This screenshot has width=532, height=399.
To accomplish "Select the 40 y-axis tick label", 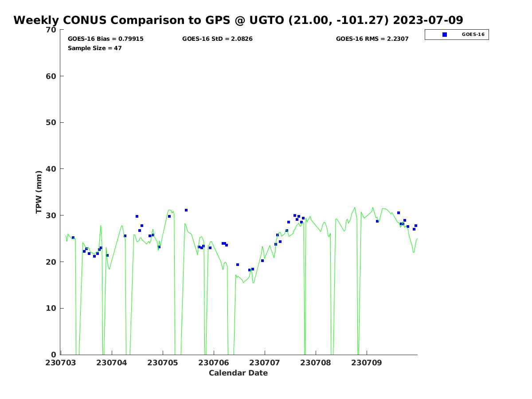I will pyautogui.click(x=51, y=169).
